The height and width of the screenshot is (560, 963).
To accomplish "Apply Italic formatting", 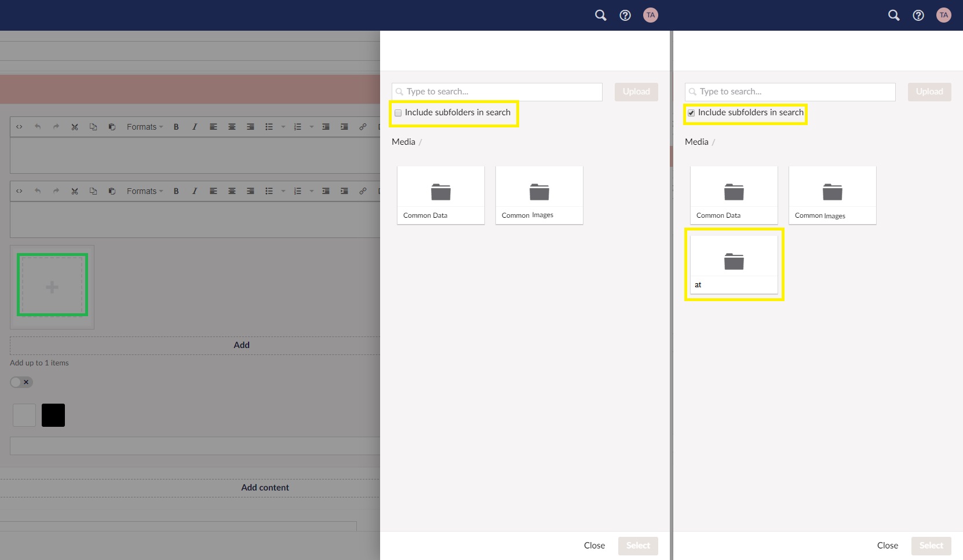I will pyautogui.click(x=195, y=127).
